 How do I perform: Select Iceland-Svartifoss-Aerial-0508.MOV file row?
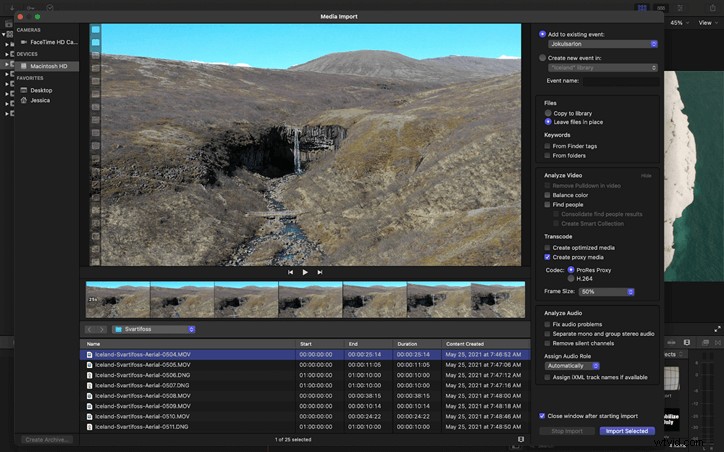tap(305, 396)
